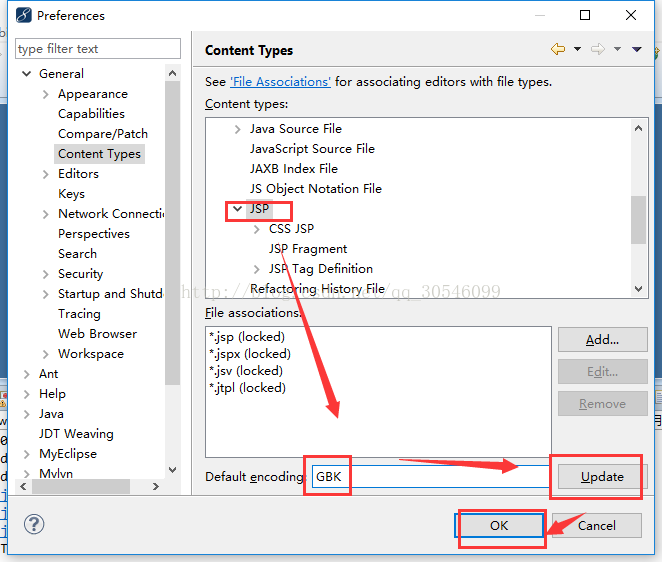The width and height of the screenshot is (662, 562).
Task: Click the content types list scroll-down arrow
Action: click(639, 289)
